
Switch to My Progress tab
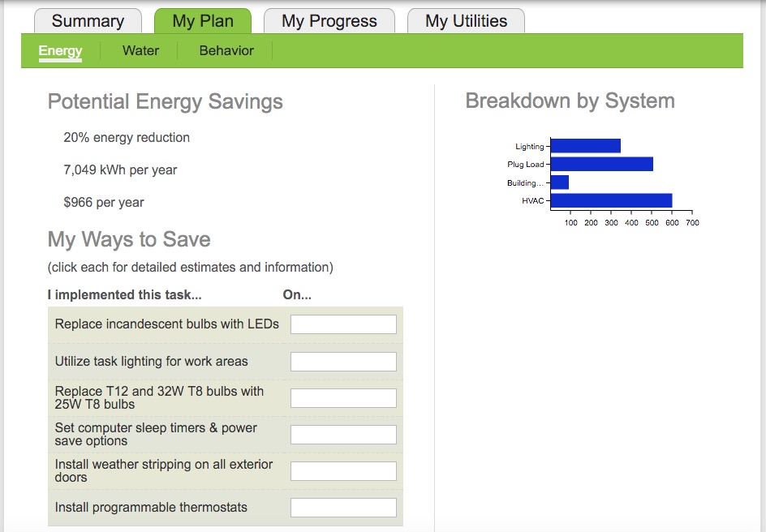tap(329, 21)
